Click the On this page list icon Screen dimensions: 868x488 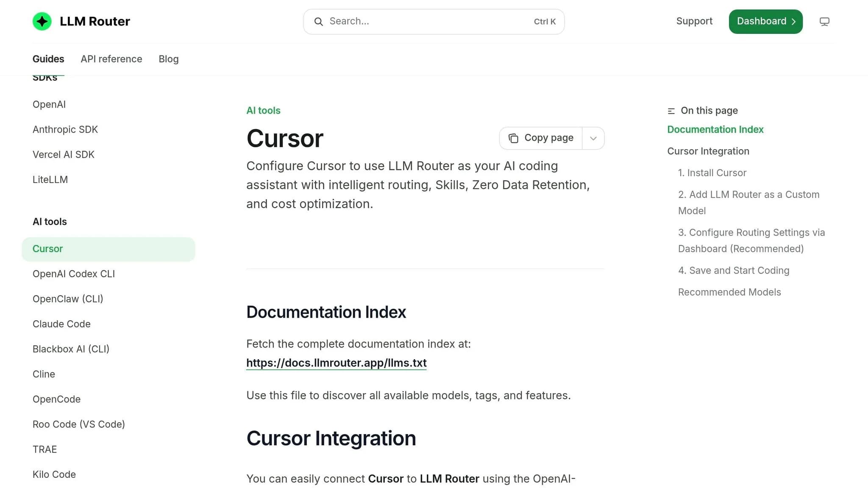coord(671,111)
